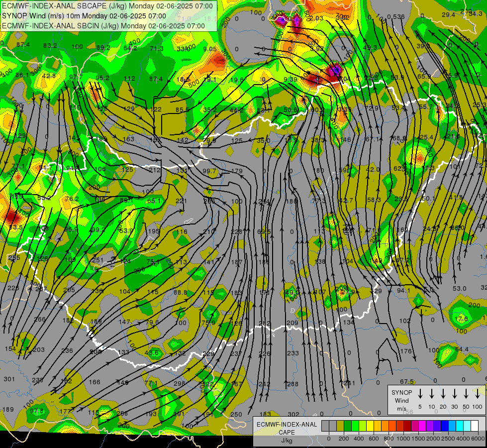Click the station value 83.2 on the map
This screenshot has height=448, width=487.
click(50, 46)
